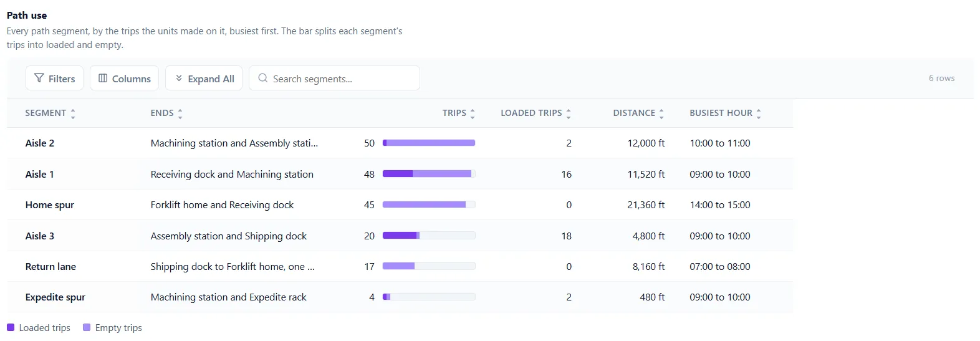Click the 14:00 to 15:00 busiest hour
The height and width of the screenshot is (341, 980).
pyautogui.click(x=720, y=204)
